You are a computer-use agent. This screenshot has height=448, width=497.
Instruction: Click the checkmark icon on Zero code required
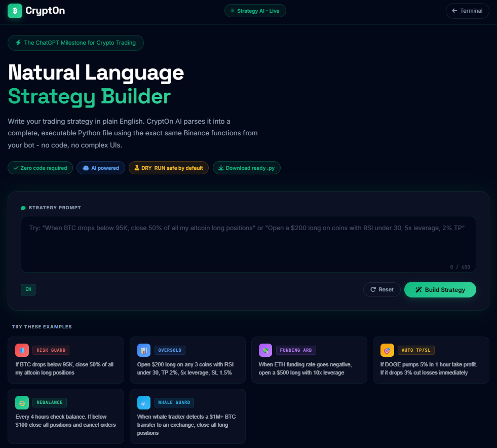(x=16, y=168)
